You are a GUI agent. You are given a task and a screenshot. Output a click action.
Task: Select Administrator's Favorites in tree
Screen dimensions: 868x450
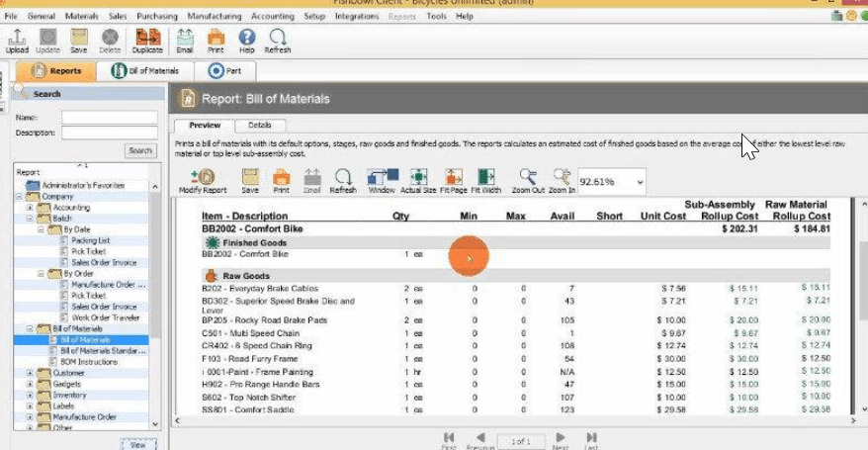click(83, 185)
